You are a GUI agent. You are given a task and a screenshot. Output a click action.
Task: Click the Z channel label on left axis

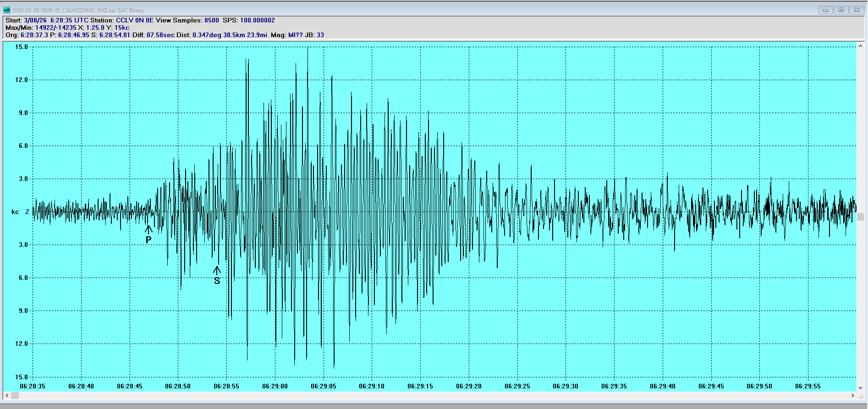point(27,212)
